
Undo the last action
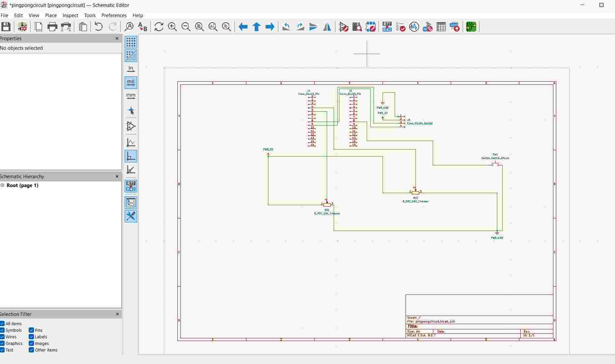pos(98,27)
